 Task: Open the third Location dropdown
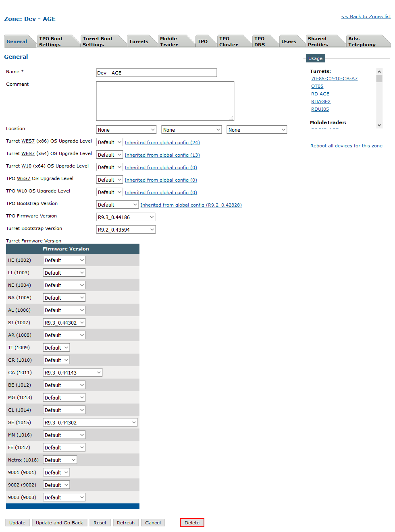(x=257, y=130)
